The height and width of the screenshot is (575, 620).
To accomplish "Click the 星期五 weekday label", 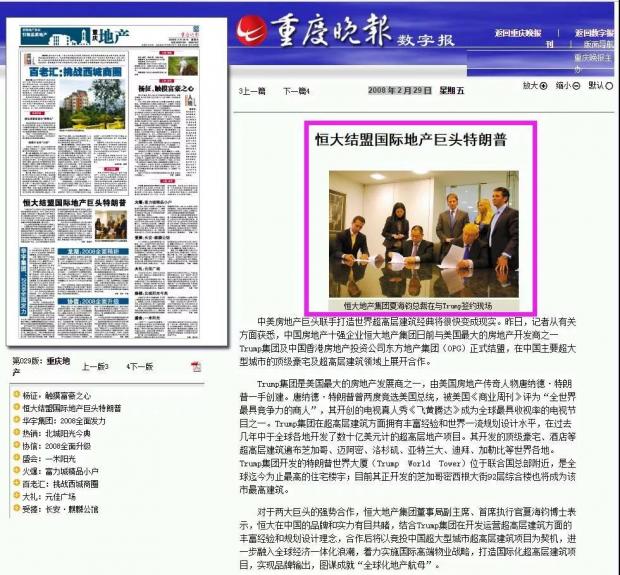I will tap(452, 91).
